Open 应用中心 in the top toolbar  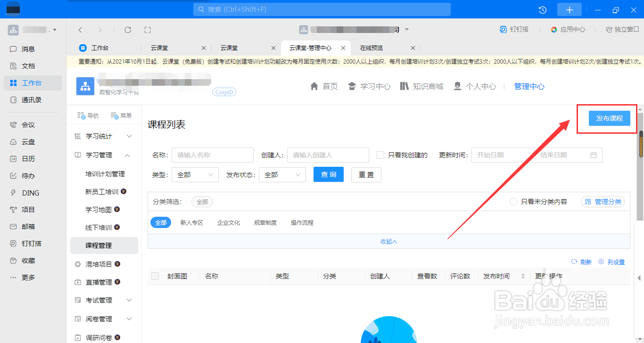click(x=568, y=29)
